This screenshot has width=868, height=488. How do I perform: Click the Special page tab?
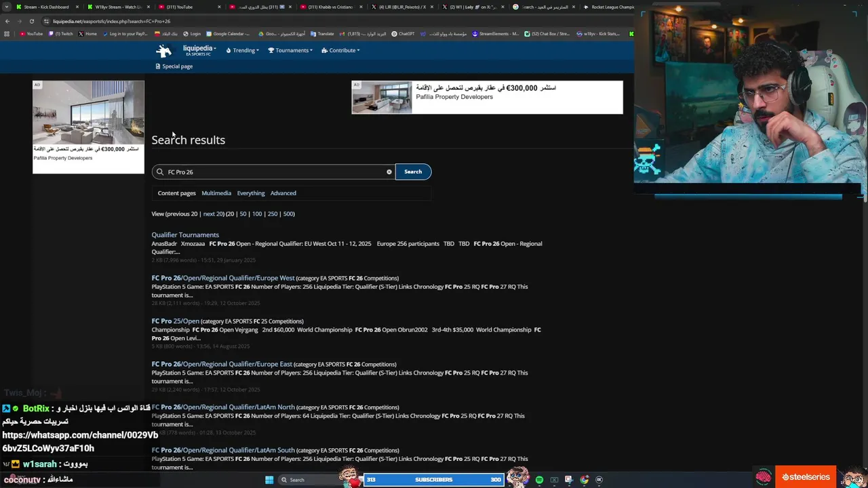(174, 66)
